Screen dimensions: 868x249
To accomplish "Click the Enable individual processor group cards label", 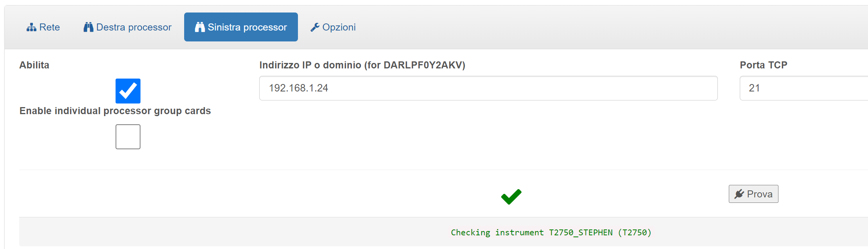I will click(115, 111).
